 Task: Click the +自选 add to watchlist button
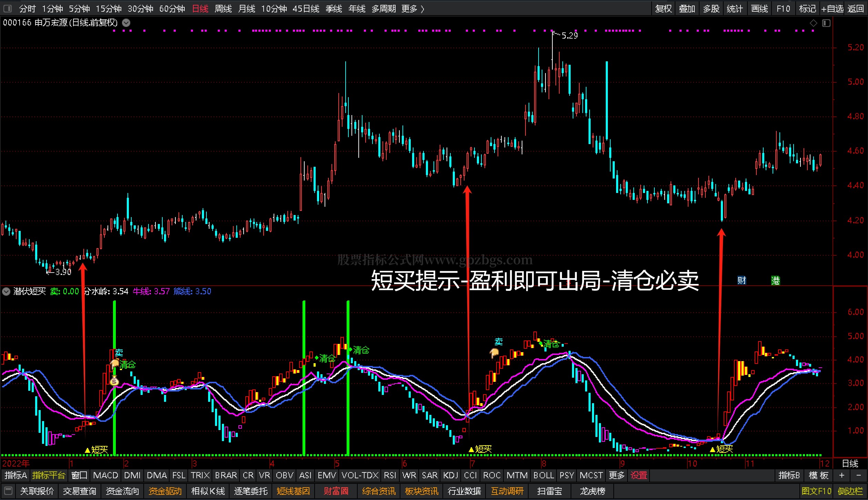(x=832, y=9)
